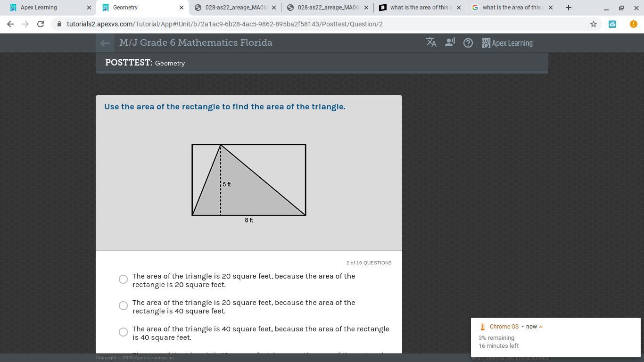Close the Google search tab
The height and width of the screenshot is (362, 644).
pyautogui.click(x=550, y=8)
